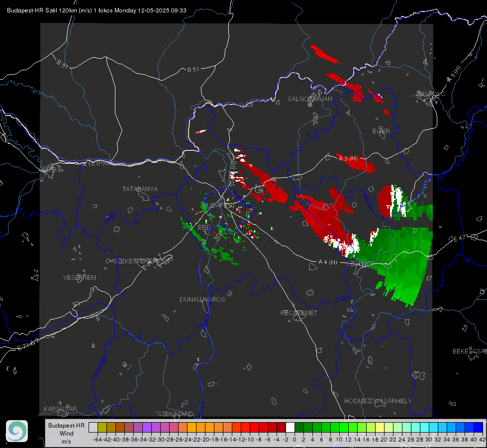The width and height of the screenshot is (487, 448).
Task: Click the 'A 4 (H)' road label
Action: click(x=328, y=262)
